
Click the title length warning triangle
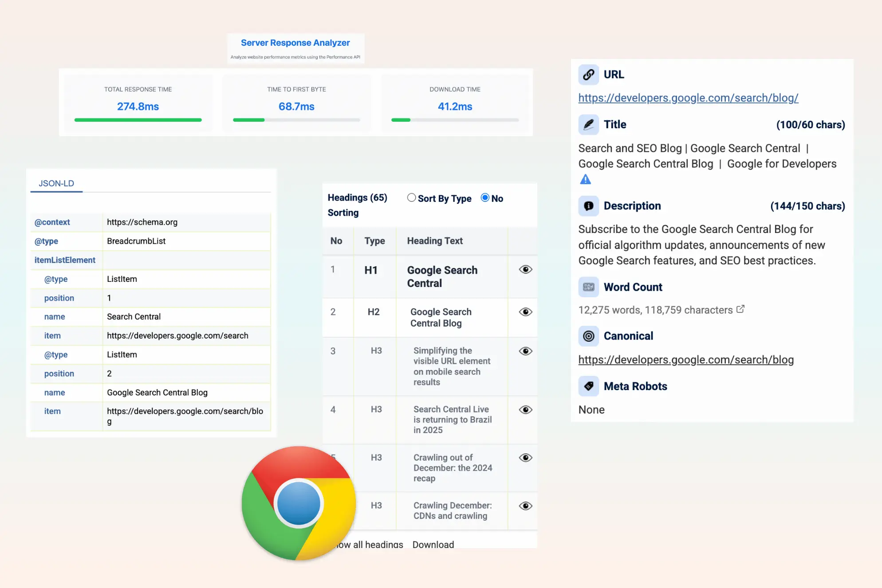586,179
